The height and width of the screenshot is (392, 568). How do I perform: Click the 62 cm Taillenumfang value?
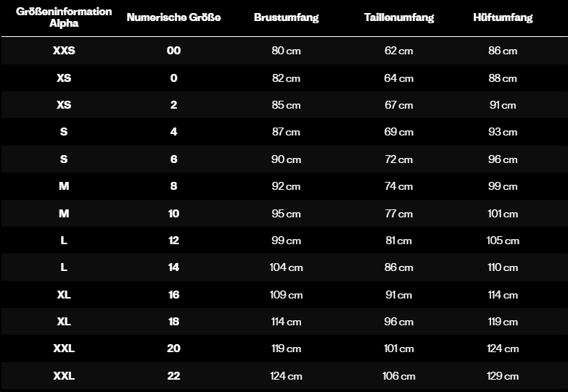pyautogui.click(x=399, y=51)
